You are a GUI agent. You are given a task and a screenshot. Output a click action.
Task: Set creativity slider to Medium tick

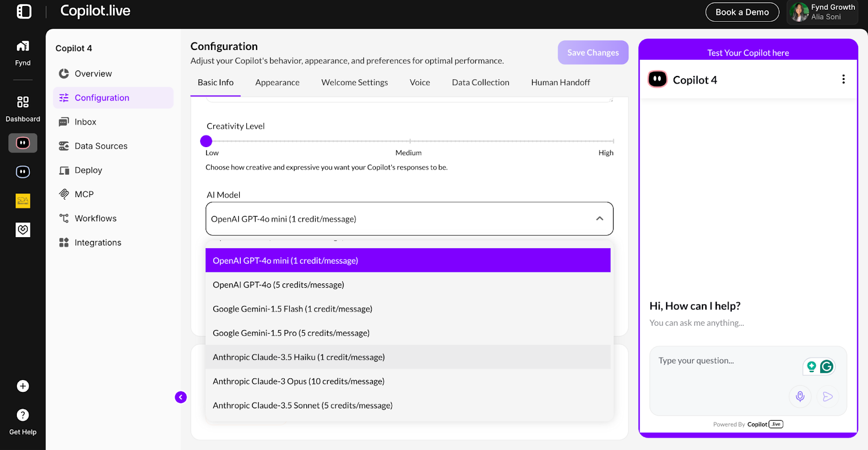(410, 141)
